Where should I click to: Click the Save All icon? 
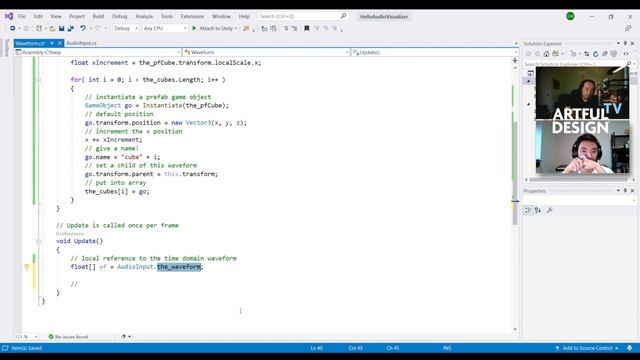tap(71, 29)
